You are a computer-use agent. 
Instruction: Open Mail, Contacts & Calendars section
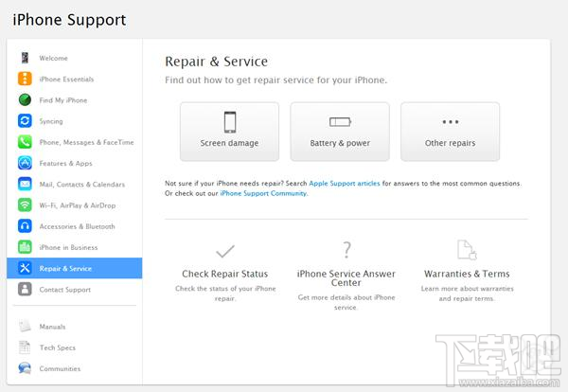(82, 185)
